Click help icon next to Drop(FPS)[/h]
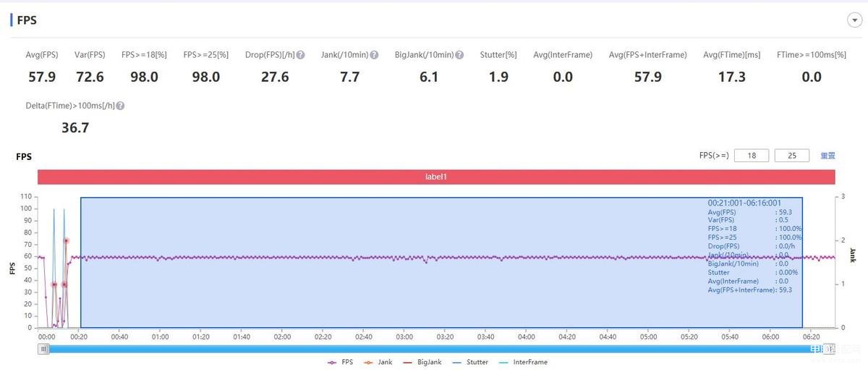Viewport: 868px width, 370px height. (x=300, y=55)
